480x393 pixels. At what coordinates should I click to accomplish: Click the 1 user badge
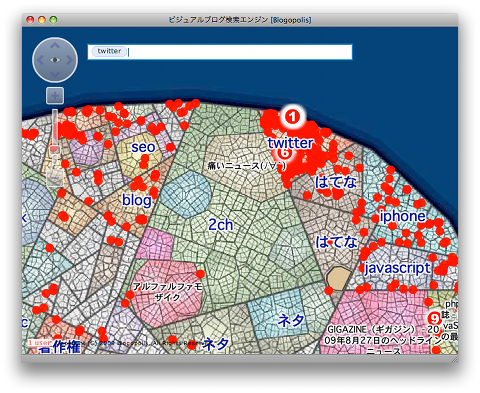[x=40, y=343]
